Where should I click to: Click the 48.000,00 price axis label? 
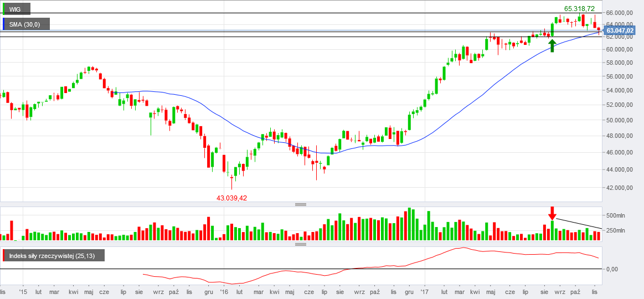620,136
